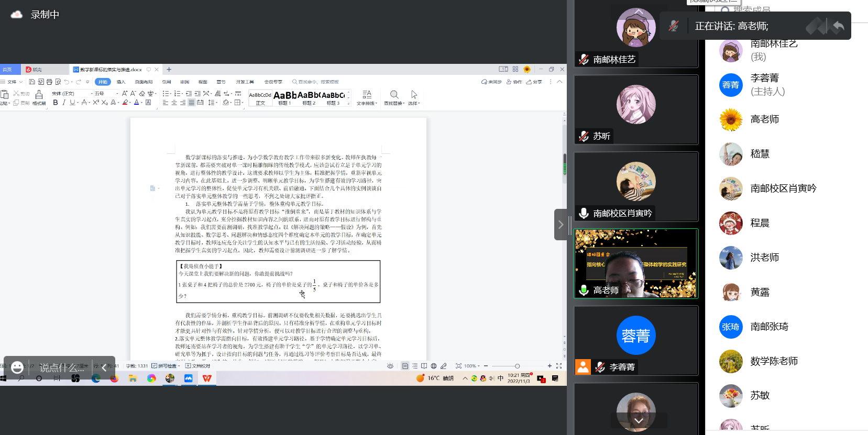This screenshot has width=868, height=435.
Task: Select 数学陈老师 in the member list
Action: coord(786,361)
